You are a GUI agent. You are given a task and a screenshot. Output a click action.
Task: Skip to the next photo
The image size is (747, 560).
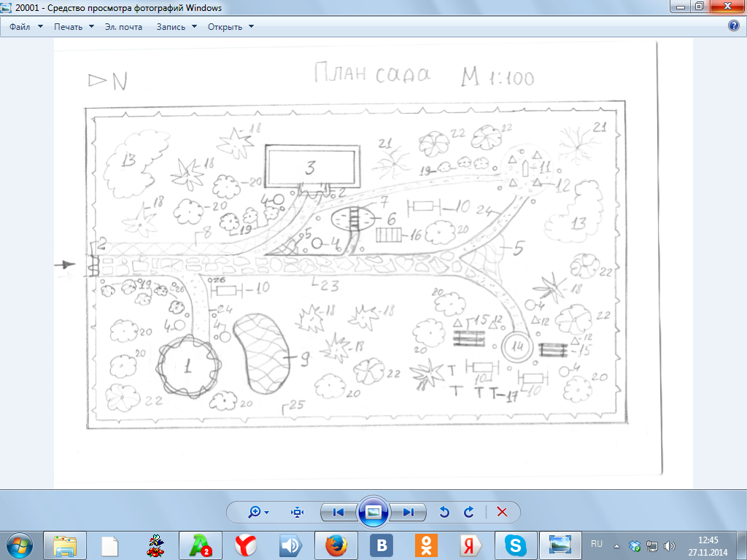point(408,512)
